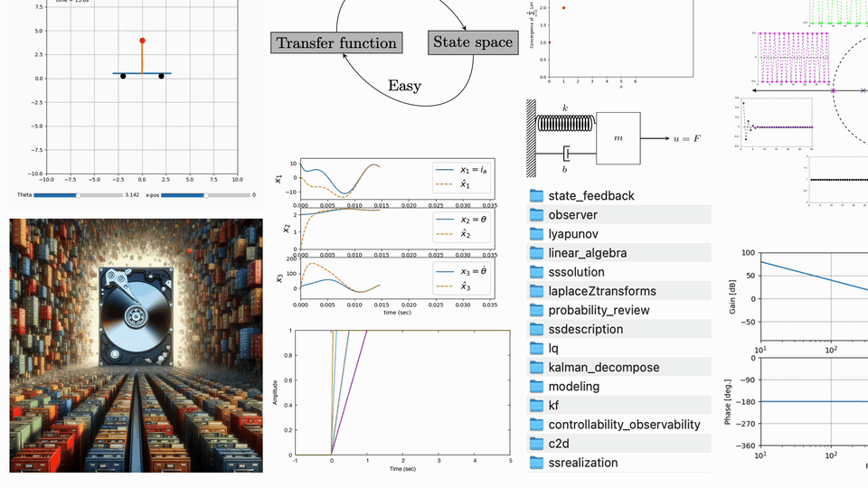This screenshot has width=868, height=488.
Task: Click the kalman_decompose folder icon
Action: point(536,368)
